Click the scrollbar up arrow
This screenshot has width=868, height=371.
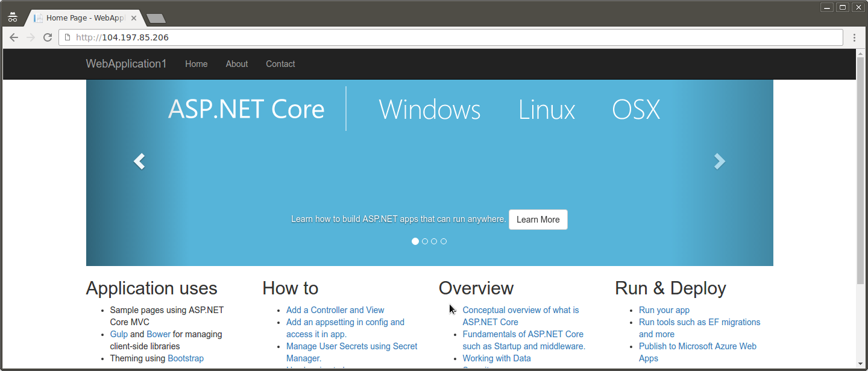tap(860, 52)
